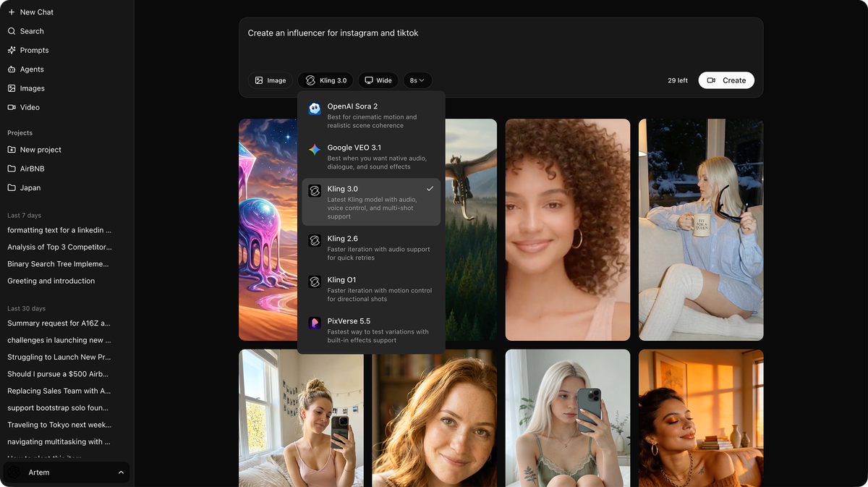Click the Image media type icon
Viewport: 868px width, 487px height.
click(260, 80)
